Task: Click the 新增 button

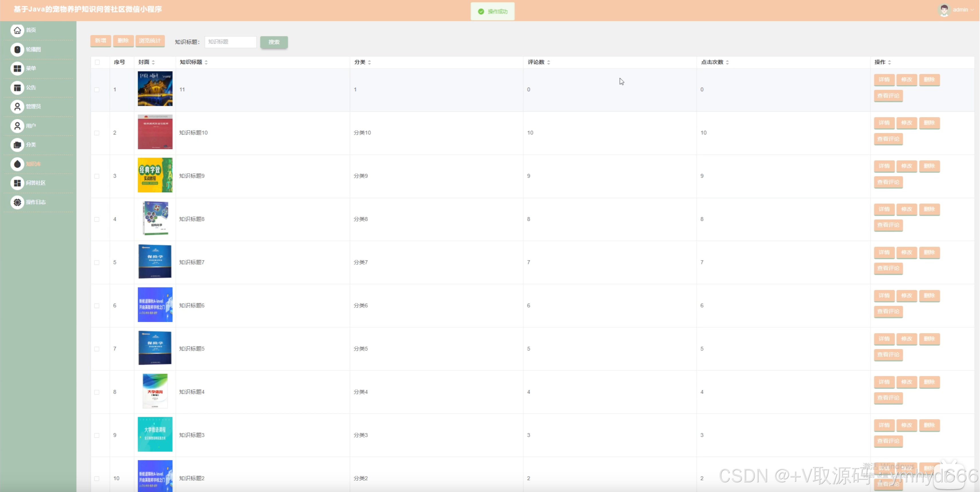Action: click(100, 41)
